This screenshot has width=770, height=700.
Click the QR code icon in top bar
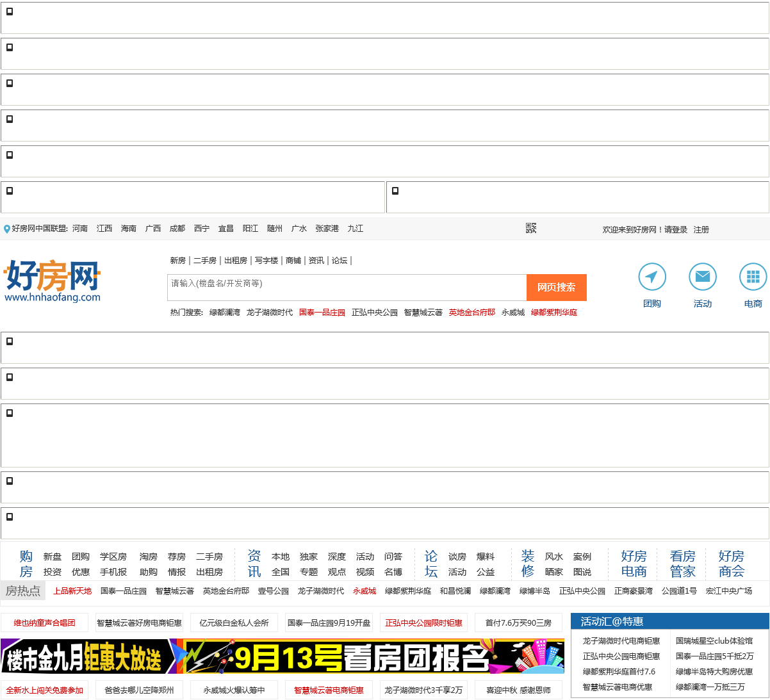531,228
